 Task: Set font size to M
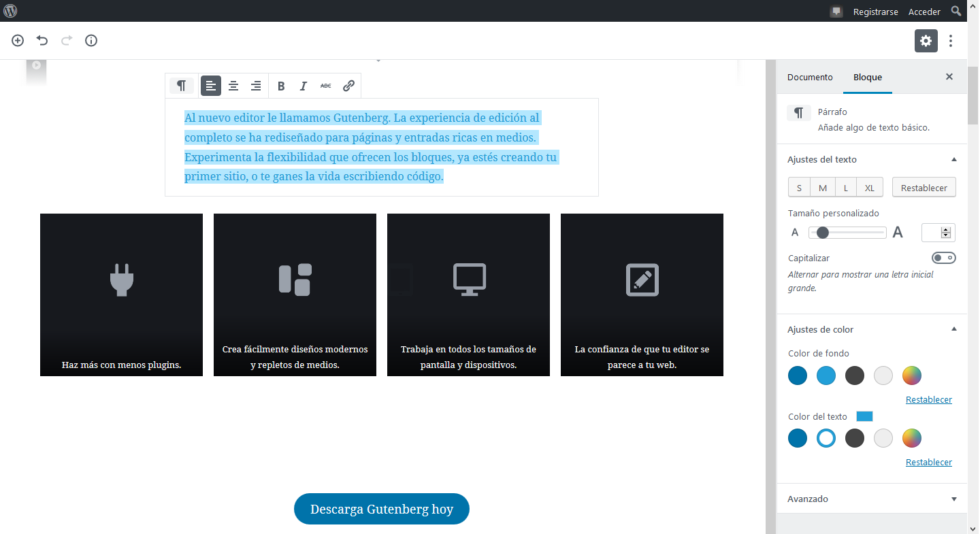click(823, 188)
